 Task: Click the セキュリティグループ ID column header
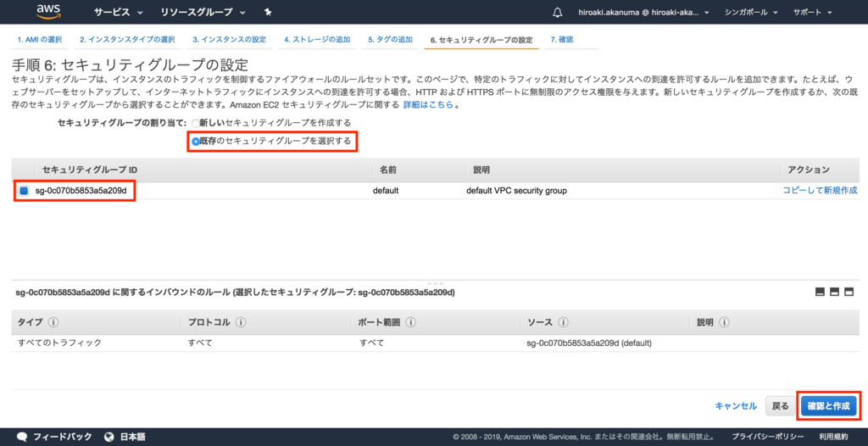[90, 170]
